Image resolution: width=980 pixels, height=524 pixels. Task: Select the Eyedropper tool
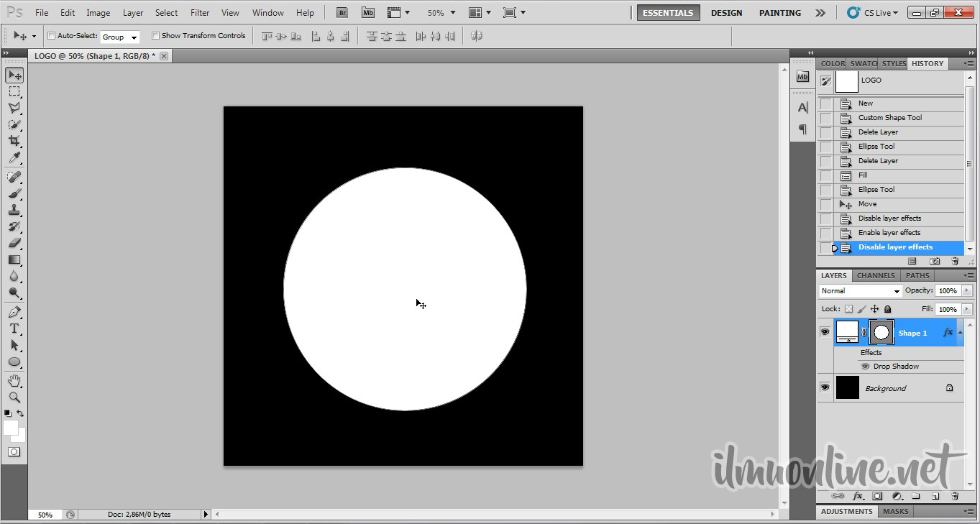pos(14,158)
